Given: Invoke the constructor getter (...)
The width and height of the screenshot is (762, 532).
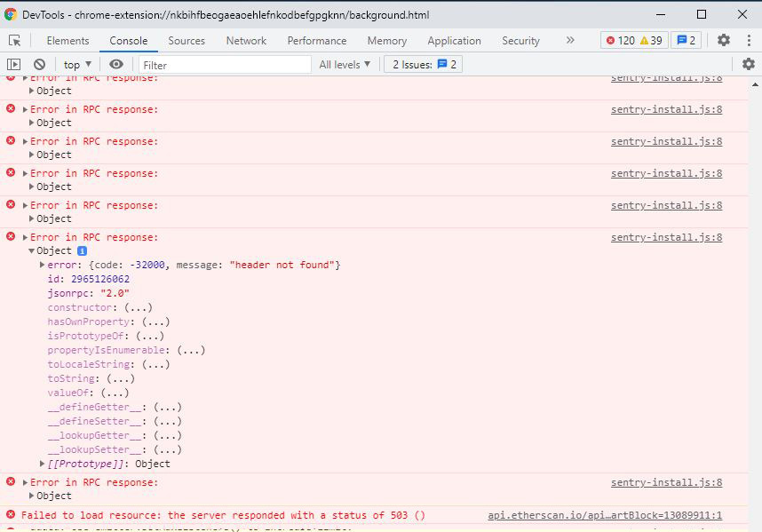Looking at the screenshot, I should 139,307.
